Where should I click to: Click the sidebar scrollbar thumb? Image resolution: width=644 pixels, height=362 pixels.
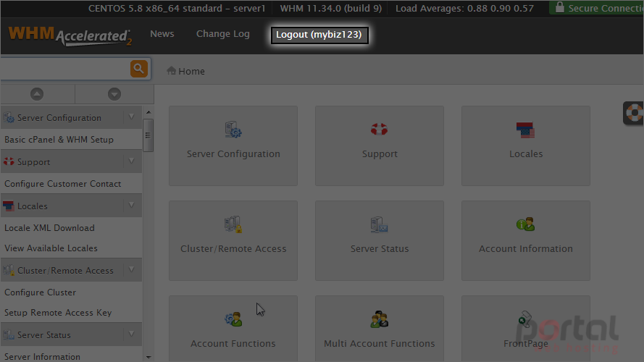[148, 135]
